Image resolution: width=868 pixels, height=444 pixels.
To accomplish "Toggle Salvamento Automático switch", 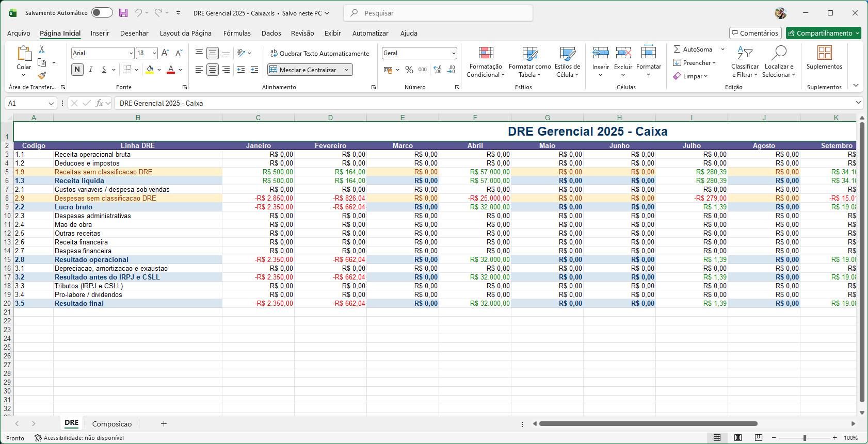I will coord(102,13).
